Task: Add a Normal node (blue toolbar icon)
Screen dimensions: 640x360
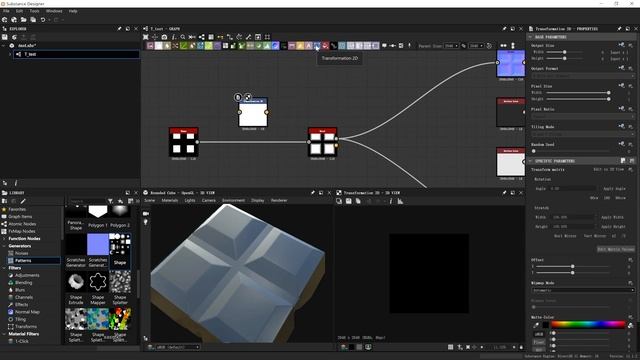Action: coord(276,46)
